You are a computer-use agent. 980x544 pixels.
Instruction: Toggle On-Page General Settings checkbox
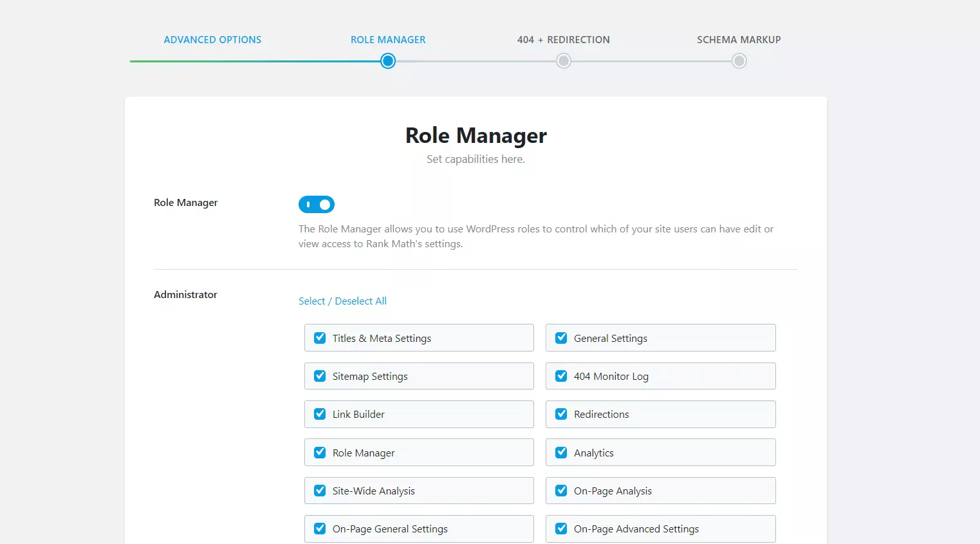pos(320,529)
